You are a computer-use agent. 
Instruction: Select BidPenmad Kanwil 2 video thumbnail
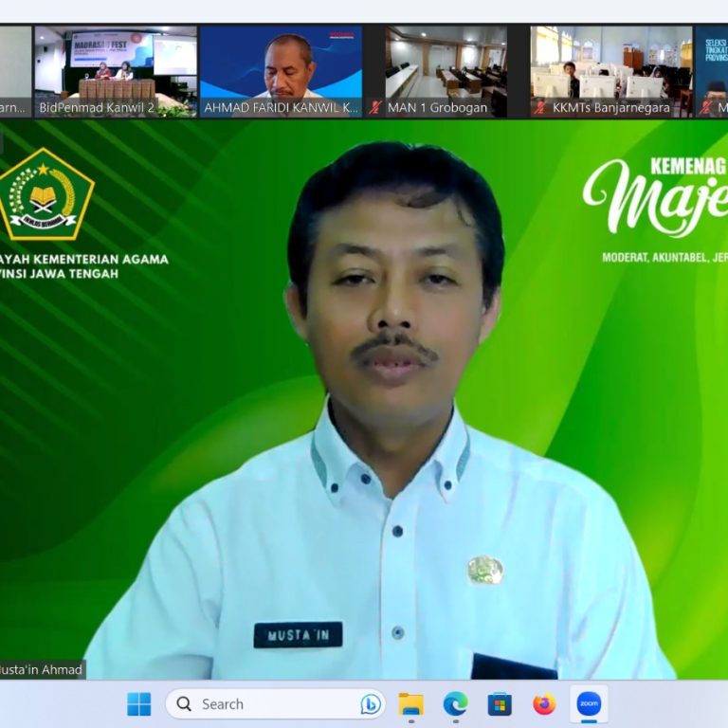(116, 71)
